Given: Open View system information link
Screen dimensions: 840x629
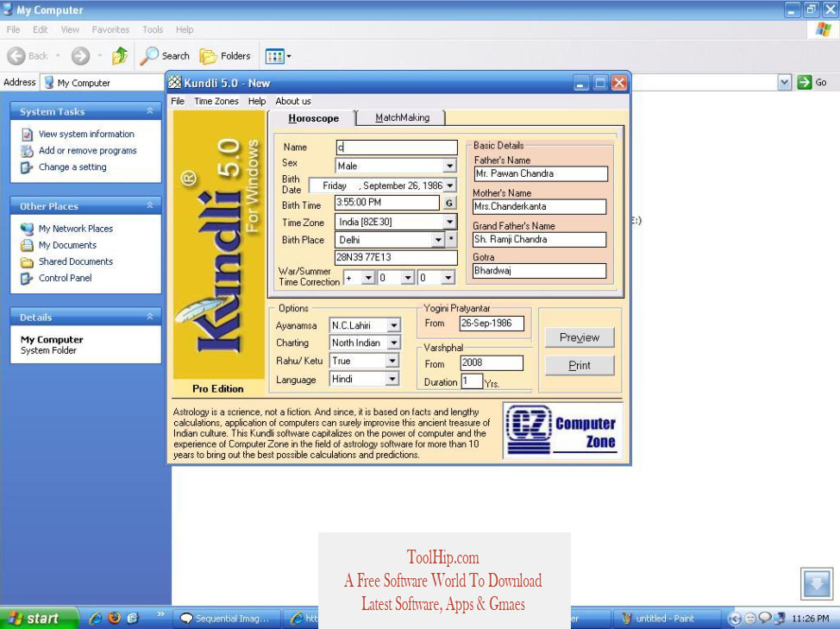Looking at the screenshot, I should point(86,134).
